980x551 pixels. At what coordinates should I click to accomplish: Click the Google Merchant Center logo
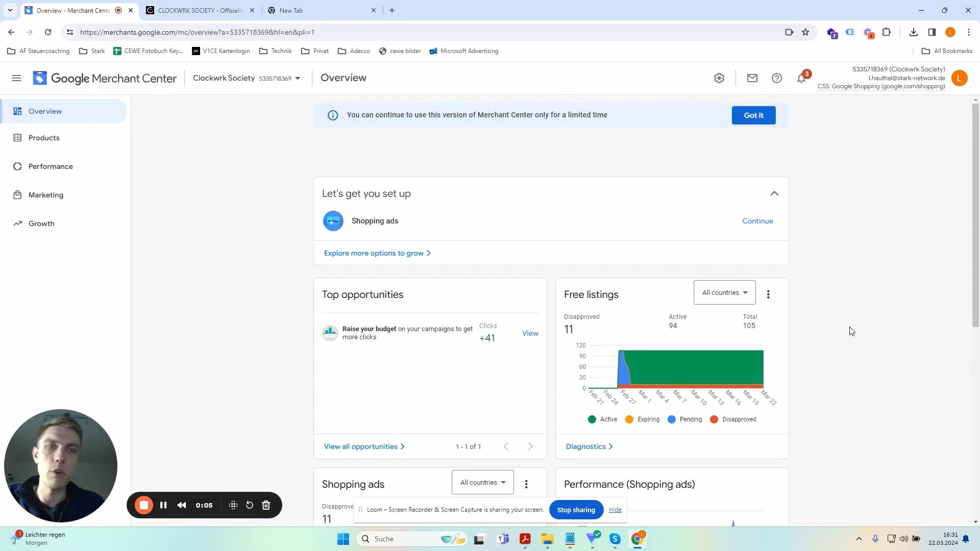coord(105,78)
